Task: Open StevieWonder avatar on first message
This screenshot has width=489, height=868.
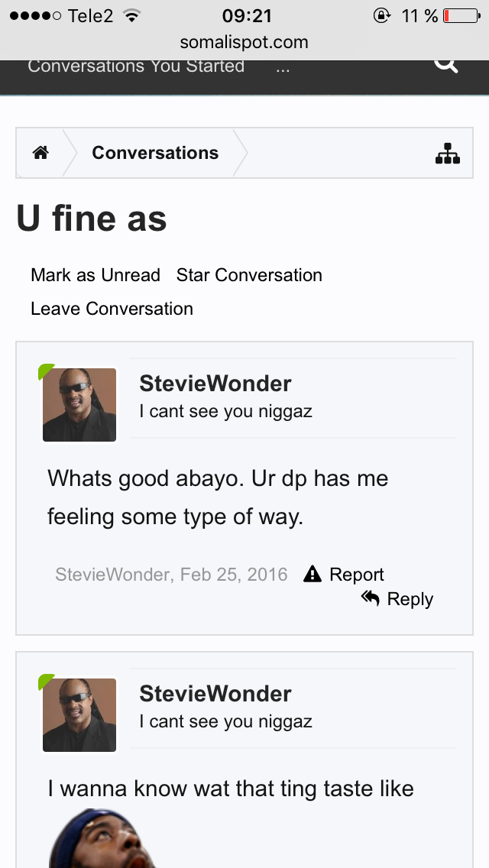Action: tap(79, 405)
